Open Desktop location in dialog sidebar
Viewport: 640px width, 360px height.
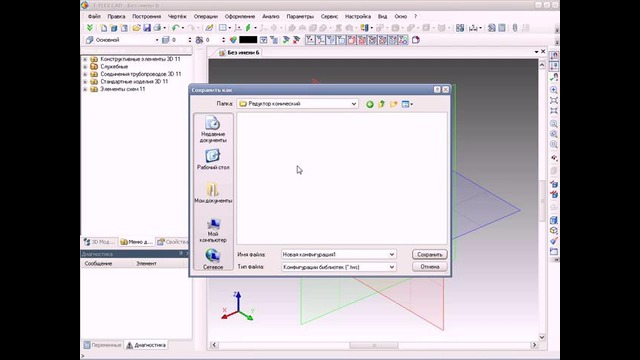click(213, 159)
